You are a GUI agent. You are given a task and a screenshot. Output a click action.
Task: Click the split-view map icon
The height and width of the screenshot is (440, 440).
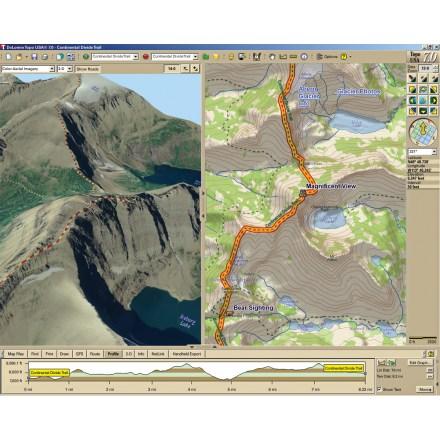click(x=257, y=57)
